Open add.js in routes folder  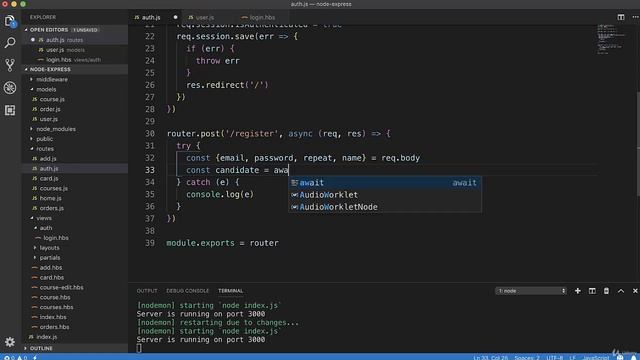(x=48, y=158)
